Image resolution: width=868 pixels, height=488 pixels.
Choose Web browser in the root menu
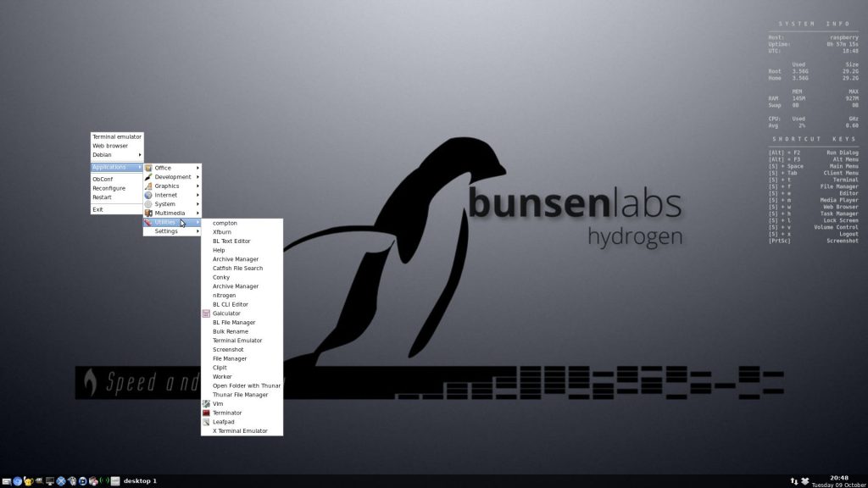pos(117,146)
